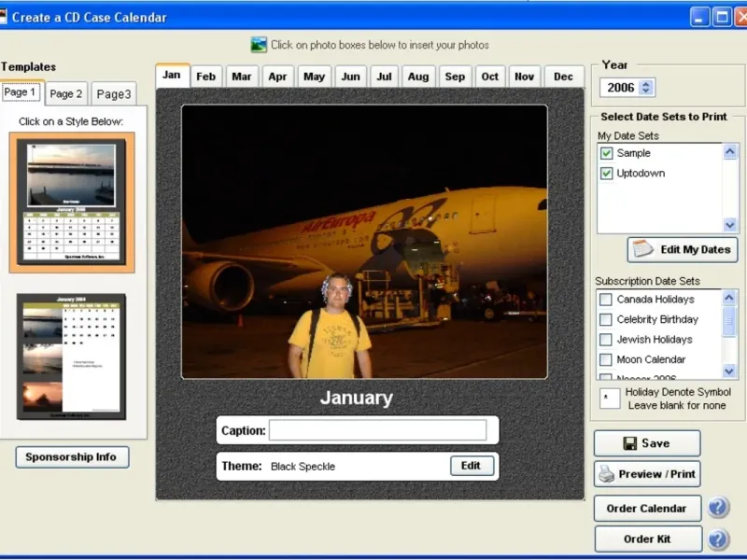Save the calendar
The image size is (747, 560).
(647, 443)
